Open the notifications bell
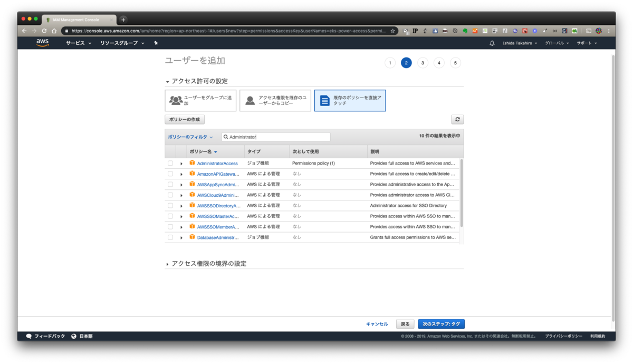Screen dimensions: 633x364 point(492,43)
